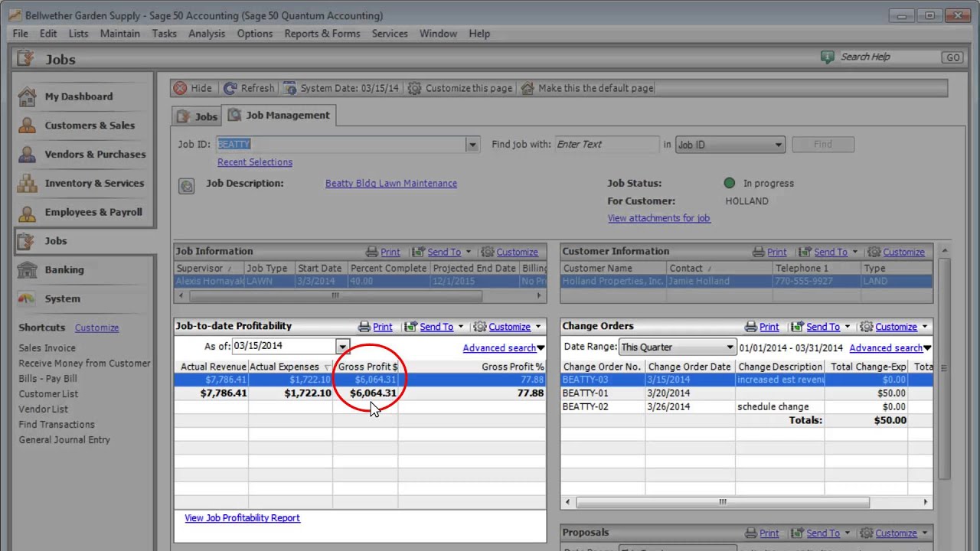The width and height of the screenshot is (980, 551).
Task: Open the 'in Job ID' search field dropdown
Action: (730, 145)
